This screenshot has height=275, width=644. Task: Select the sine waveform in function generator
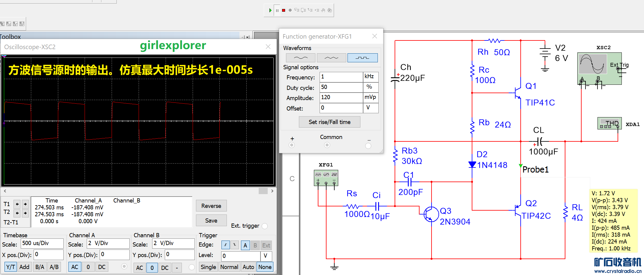pos(300,58)
